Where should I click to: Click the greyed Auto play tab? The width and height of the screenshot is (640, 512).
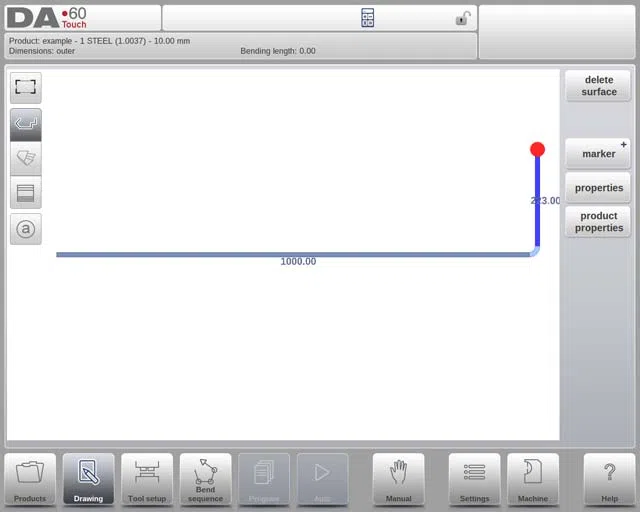click(322, 479)
